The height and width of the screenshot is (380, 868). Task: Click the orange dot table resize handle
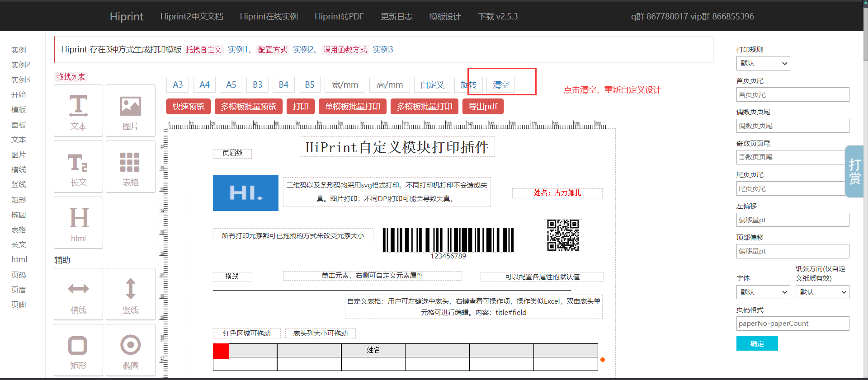(x=603, y=360)
